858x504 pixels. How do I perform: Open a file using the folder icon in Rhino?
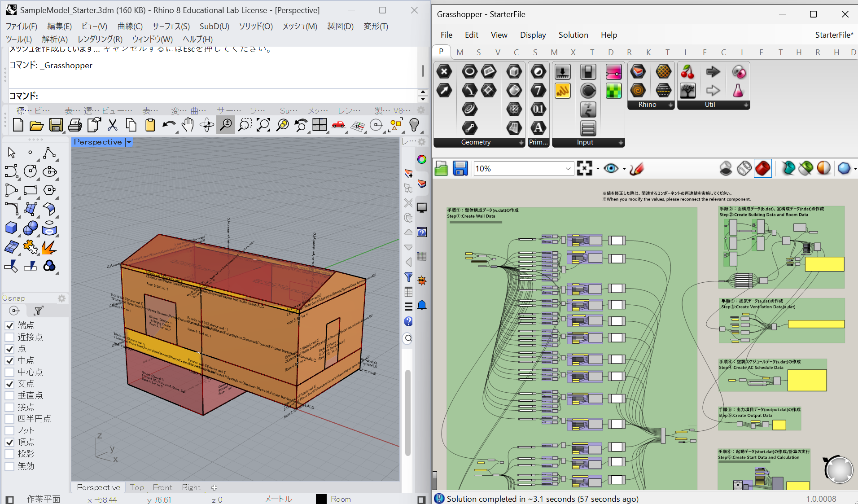[x=36, y=125]
